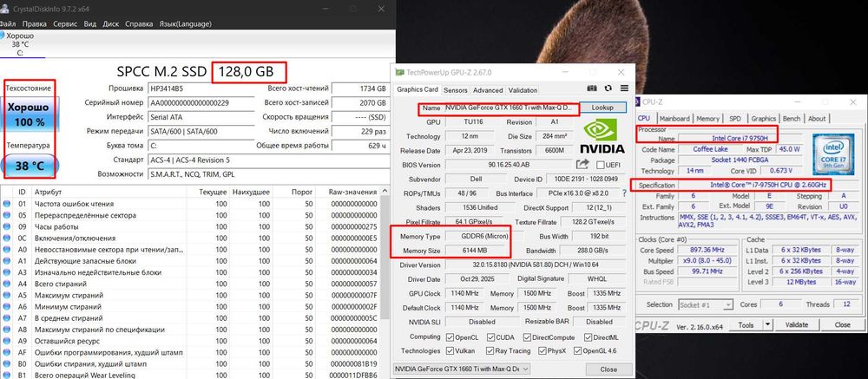This screenshot has width=868, height=379.
Task: Switch to the SPD tab in CPU-Z
Action: 734,119
